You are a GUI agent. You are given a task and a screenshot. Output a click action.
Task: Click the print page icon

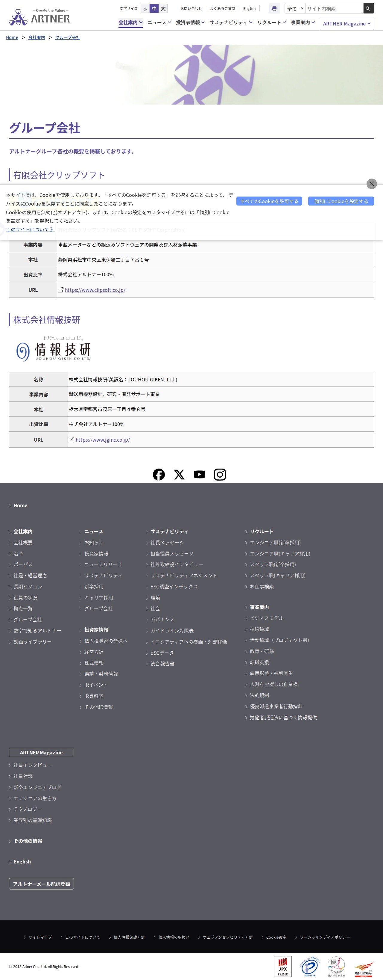(x=274, y=8)
